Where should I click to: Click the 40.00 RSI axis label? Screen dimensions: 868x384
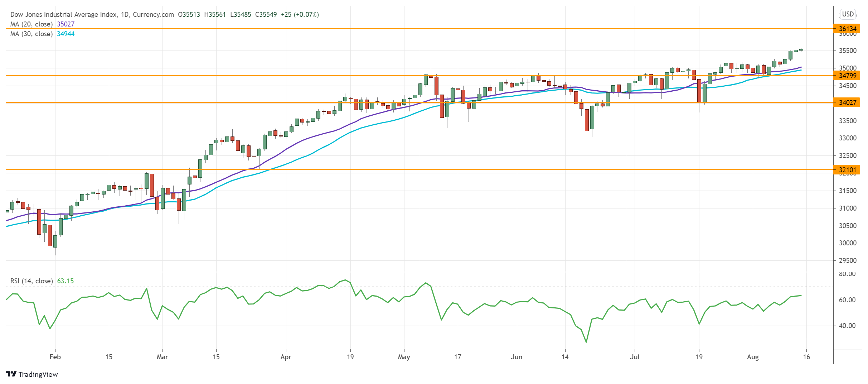[848, 326]
